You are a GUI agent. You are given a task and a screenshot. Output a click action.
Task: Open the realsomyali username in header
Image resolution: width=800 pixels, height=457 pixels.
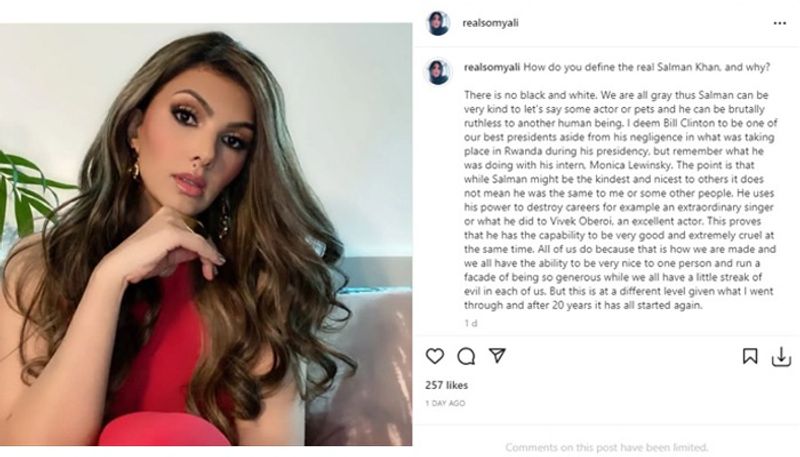tap(490, 23)
